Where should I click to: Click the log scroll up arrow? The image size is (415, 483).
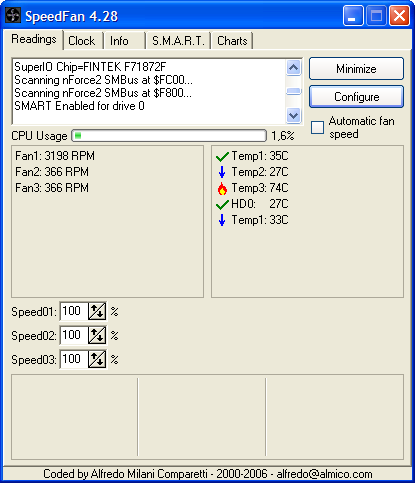pos(293,68)
